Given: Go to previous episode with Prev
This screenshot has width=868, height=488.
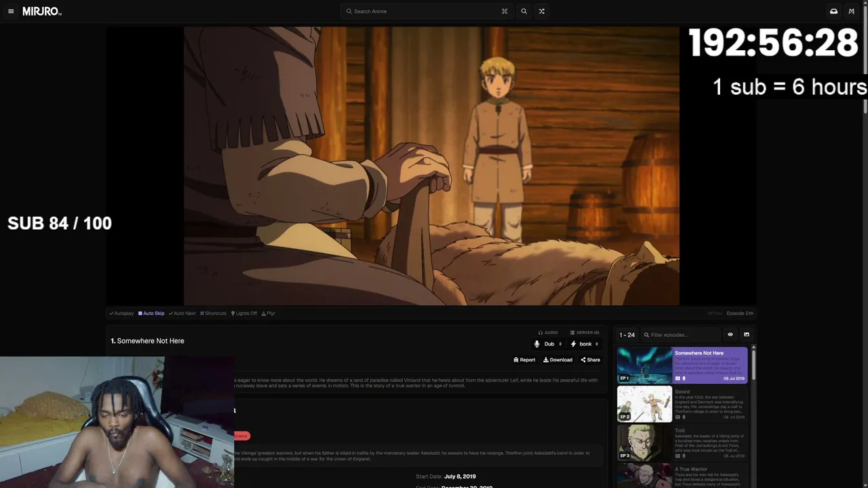Looking at the screenshot, I should click(715, 313).
